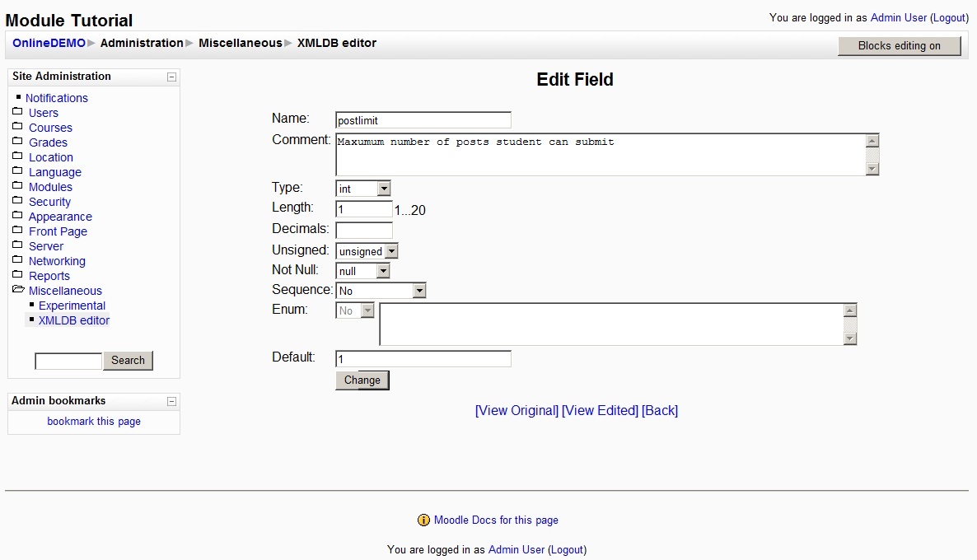This screenshot has width=977, height=560.
Task: Open the Users folder in Site Administration
Action: tap(19, 113)
